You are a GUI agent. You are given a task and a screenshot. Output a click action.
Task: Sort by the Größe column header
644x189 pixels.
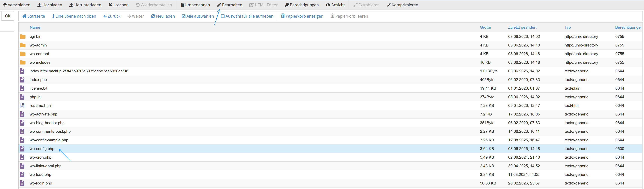pyautogui.click(x=485, y=28)
